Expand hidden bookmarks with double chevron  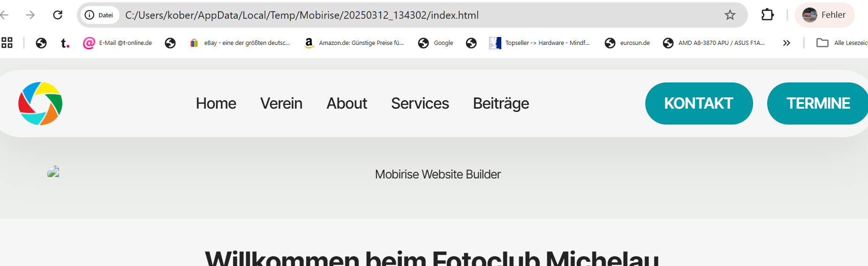[786, 43]
